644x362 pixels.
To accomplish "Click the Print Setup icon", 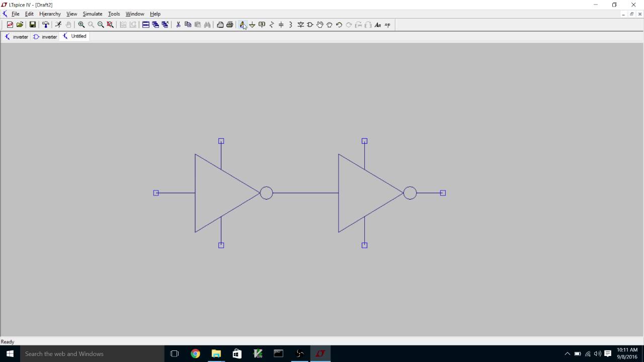I will pos(220,25).
